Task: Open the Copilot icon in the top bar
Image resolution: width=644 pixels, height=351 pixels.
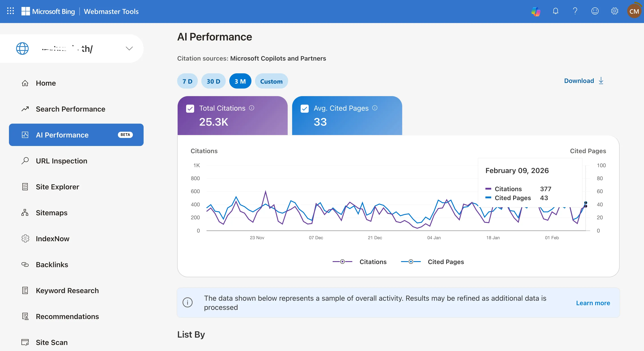Action: click(x=535, y=11)
